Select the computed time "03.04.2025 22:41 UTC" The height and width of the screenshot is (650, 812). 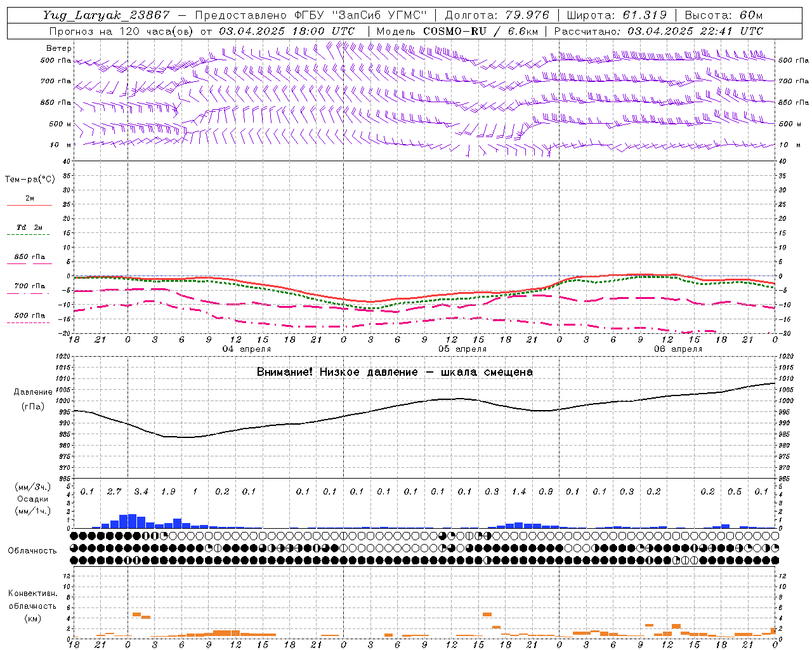coord(695,31)
